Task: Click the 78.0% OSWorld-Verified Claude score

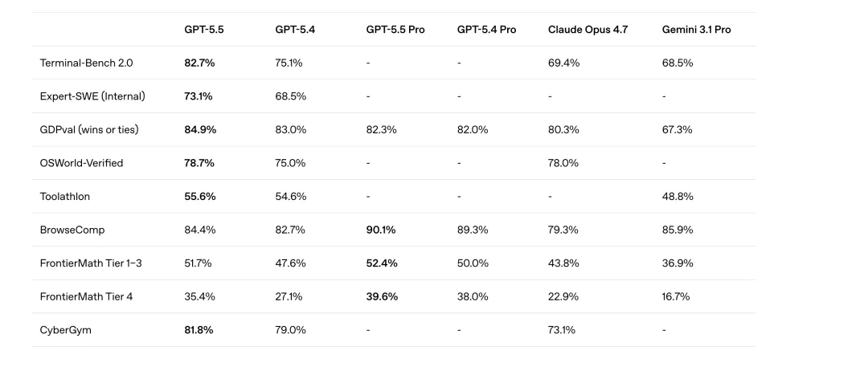Action: pyautogui.click(x=563, y=163)
